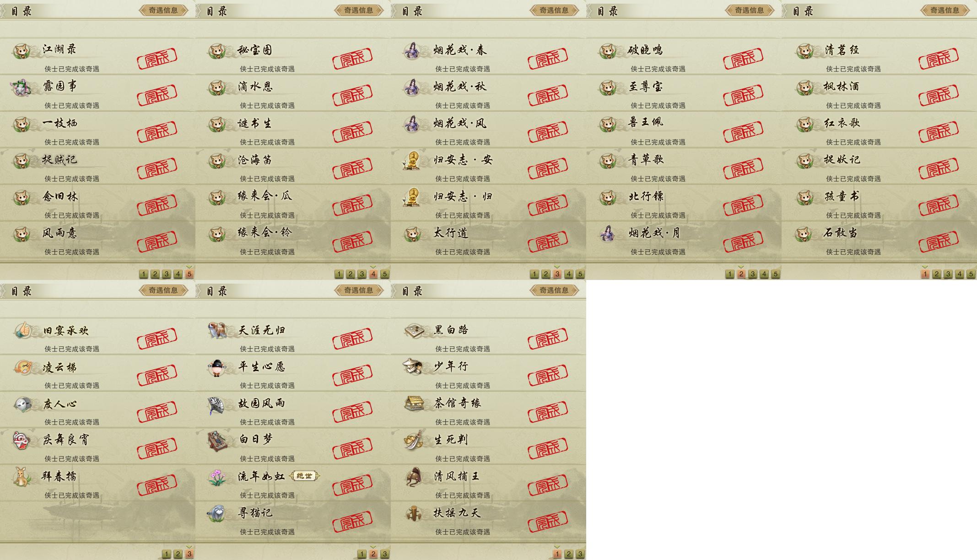The height and width of the screenshot is (560, 977).
Task: Click the 绝世 badge next to 流年如虹
Action: point(304,476)
